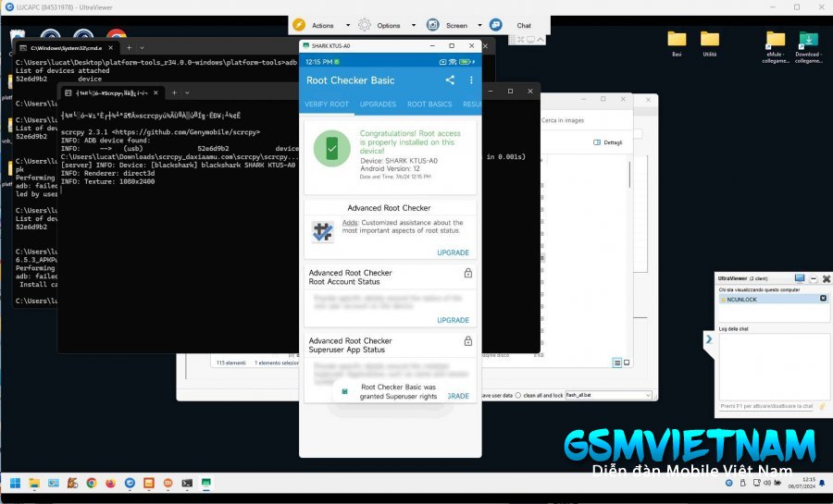Add a new tab in cmd.exe terminal
833x504 pixels.
point(129,48)
